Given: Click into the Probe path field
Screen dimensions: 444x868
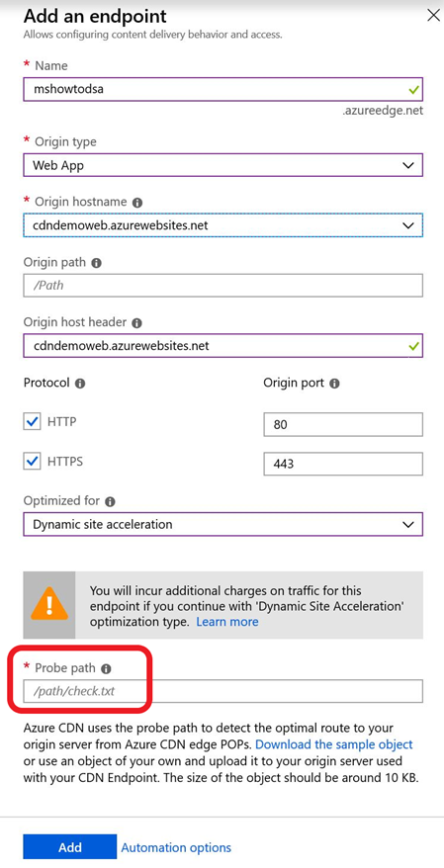Looking at the screenshot, I should [223, 691].
